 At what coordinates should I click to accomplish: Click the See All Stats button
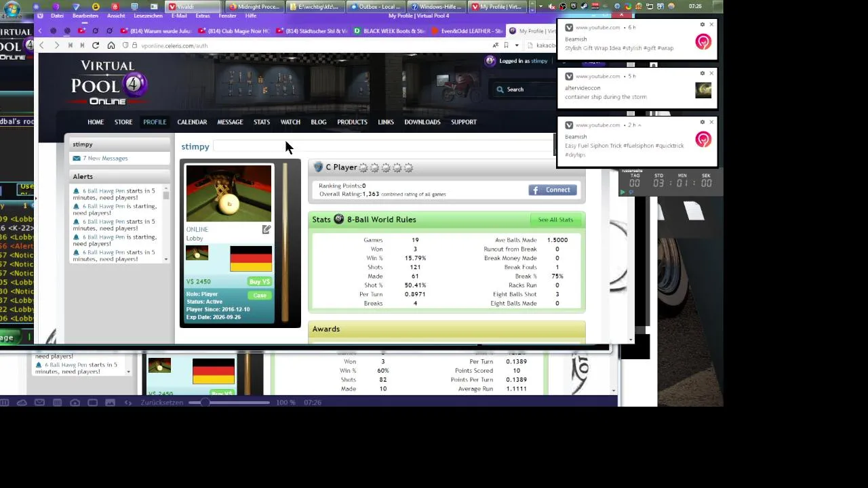click(x=555, y=220)
